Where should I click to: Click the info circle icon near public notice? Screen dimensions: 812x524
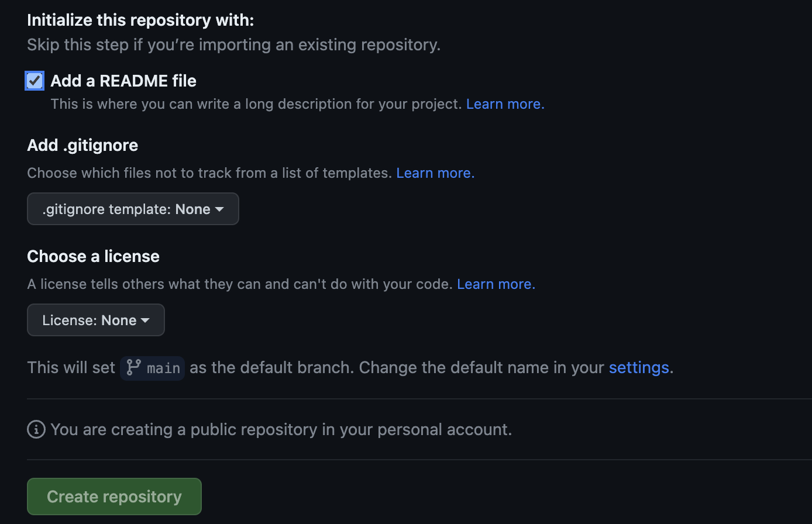coord(36,429)
